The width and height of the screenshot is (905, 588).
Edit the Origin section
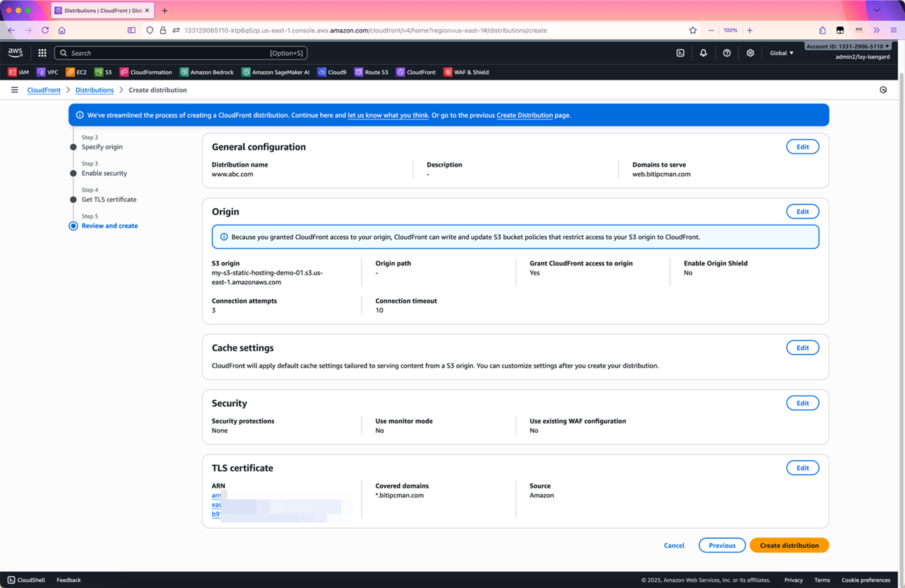click(802, 211)
